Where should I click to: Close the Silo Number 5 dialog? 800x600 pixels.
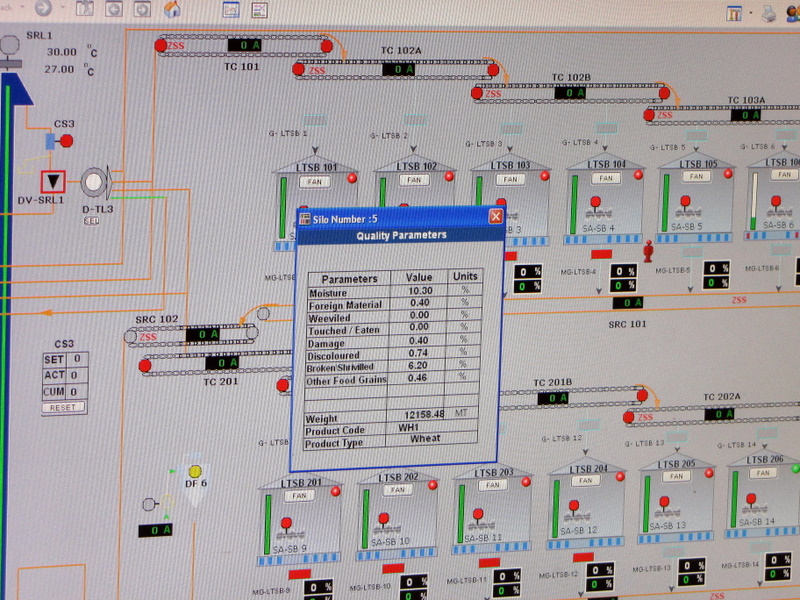pos(495,217)
